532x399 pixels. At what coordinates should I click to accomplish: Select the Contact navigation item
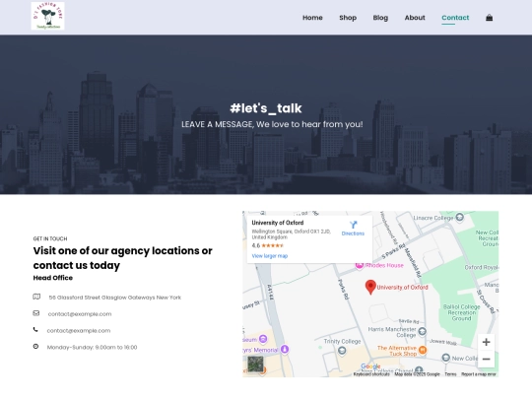455,18
